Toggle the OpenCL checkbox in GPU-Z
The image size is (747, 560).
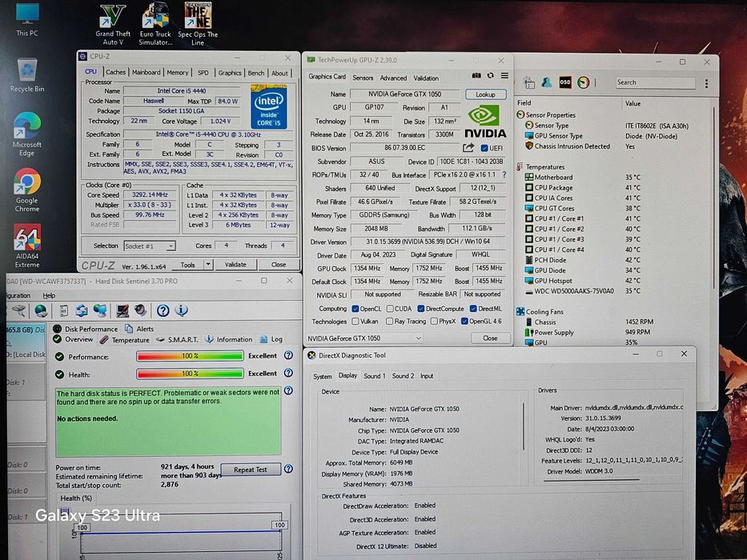tap(355, 309)
